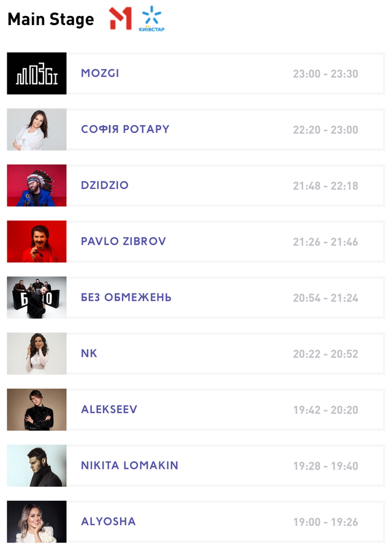Open the MOZGI logo thumbnail
The image size is (392, 551).
pos(37,74)
